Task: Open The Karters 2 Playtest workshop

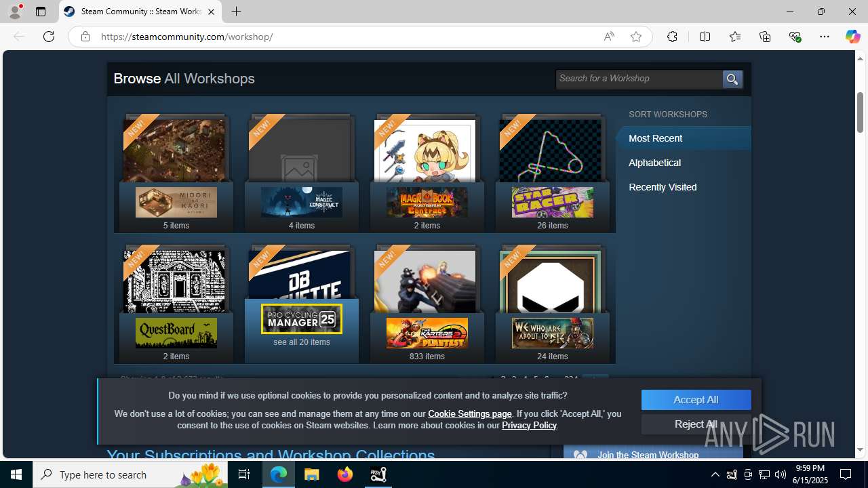Action: tap(427, 333)
